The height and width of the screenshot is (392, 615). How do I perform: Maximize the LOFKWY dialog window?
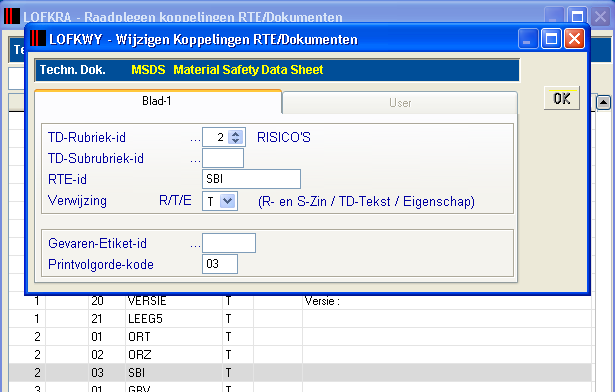pyautogui.click(x=551, y=39)
